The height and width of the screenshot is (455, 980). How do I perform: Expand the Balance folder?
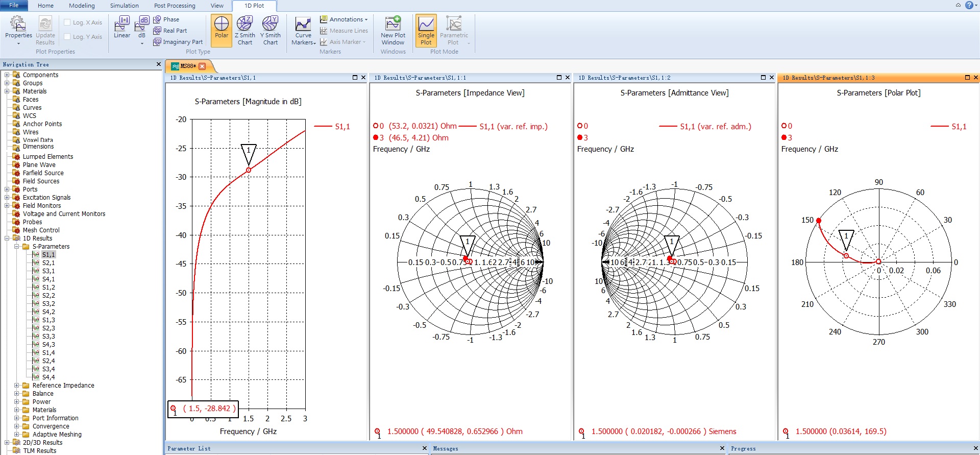click(x=17, y=394)
